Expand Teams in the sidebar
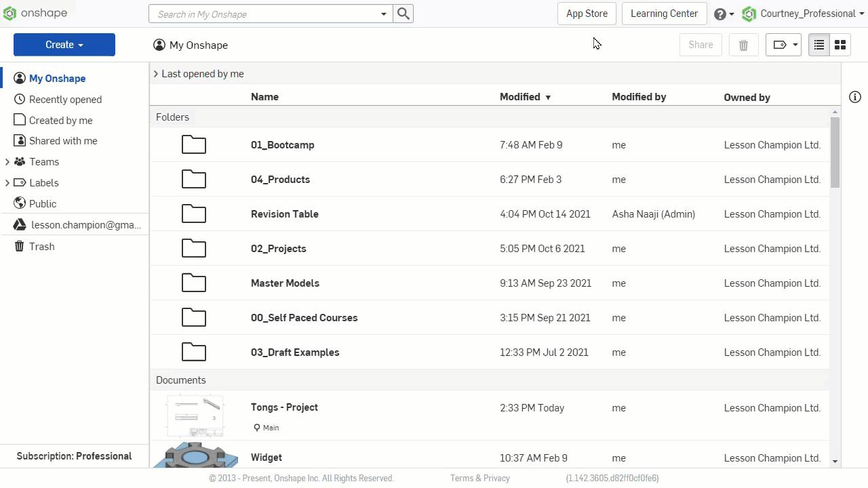 click(7, 161)
